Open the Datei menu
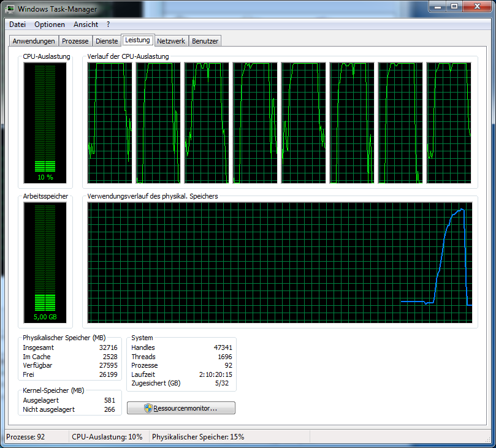The height and width of the screenshot is (448, 496). click(17, 25)
